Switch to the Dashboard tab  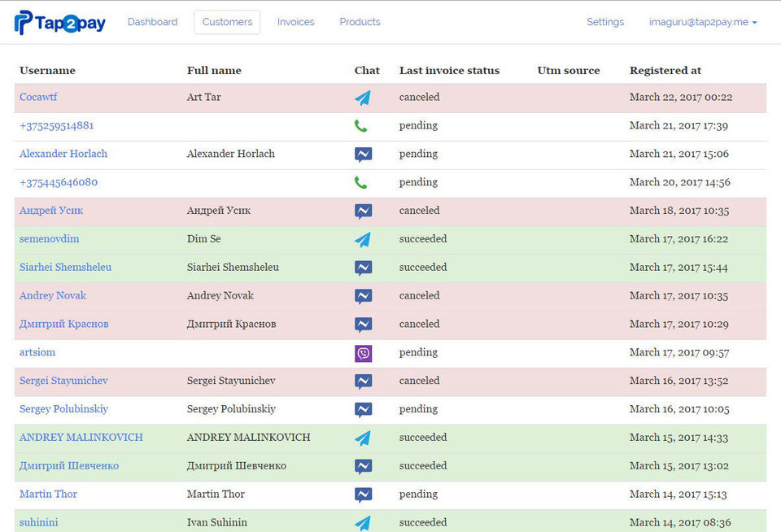[x=152, y=22]
